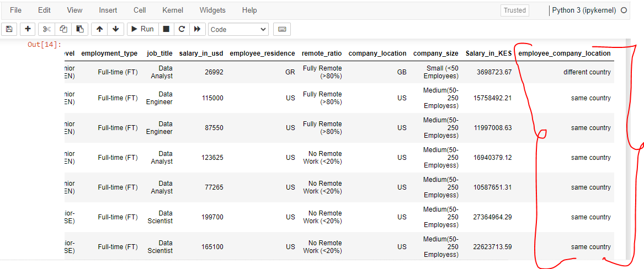Viewport: 644px width, 269px height.
Task: Click the KES value 15758492.21
Action: click(492, 99)
